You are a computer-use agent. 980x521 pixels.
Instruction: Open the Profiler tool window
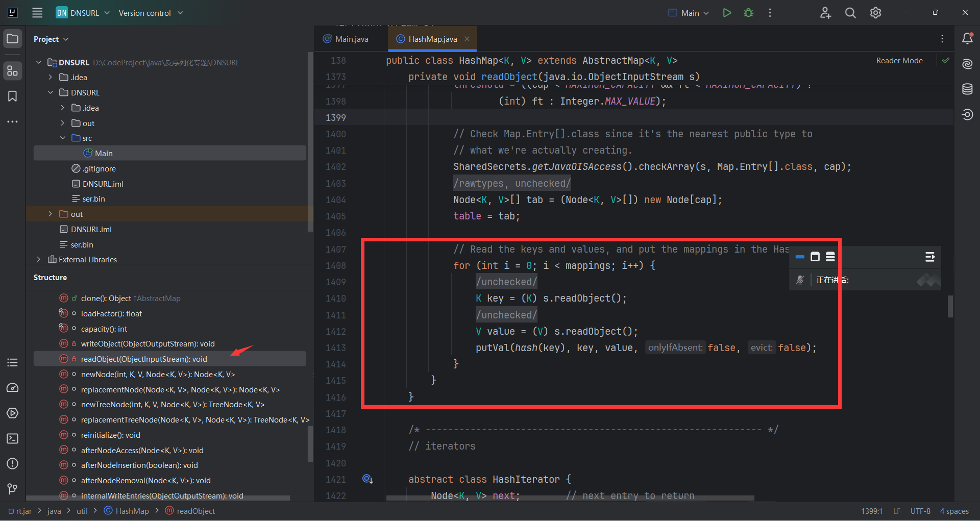point(13,388)
